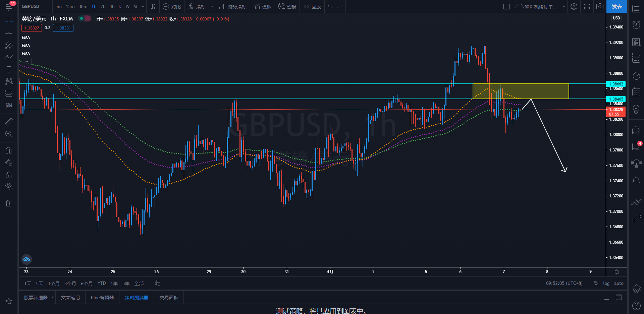Select the text annotation tool
The width and height of the screenshot is (644, 314).
9,69
